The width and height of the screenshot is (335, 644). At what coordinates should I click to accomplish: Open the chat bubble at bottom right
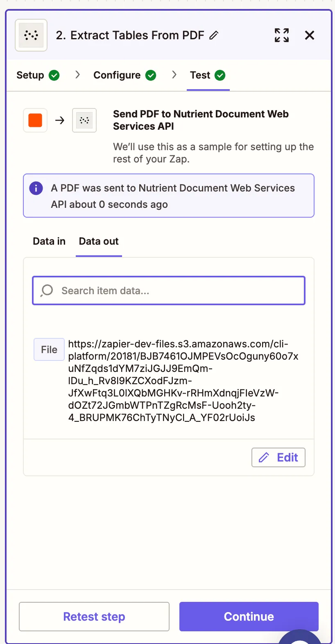click(x=300, y=638)
